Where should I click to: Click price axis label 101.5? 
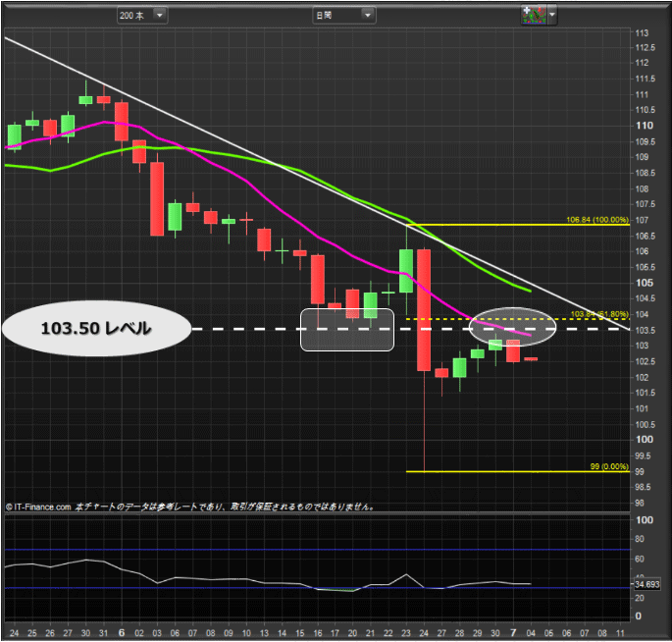point(645,393)
